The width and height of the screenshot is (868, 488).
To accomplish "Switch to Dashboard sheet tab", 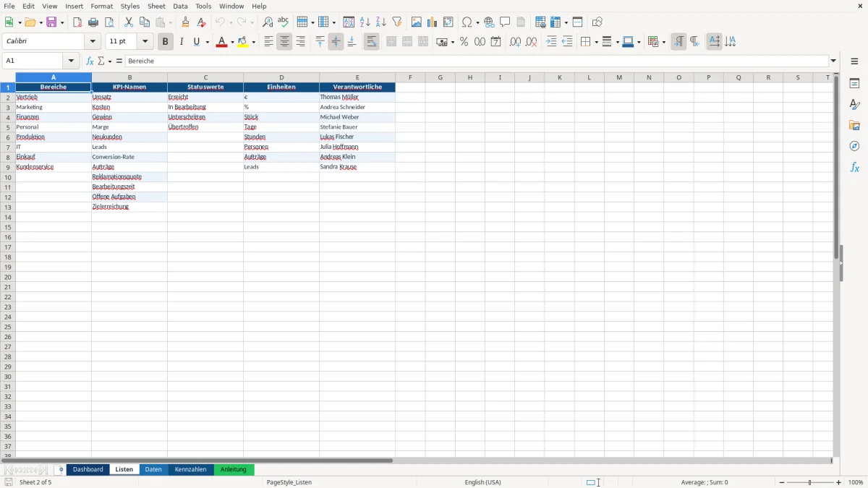I will coord(88,470).
